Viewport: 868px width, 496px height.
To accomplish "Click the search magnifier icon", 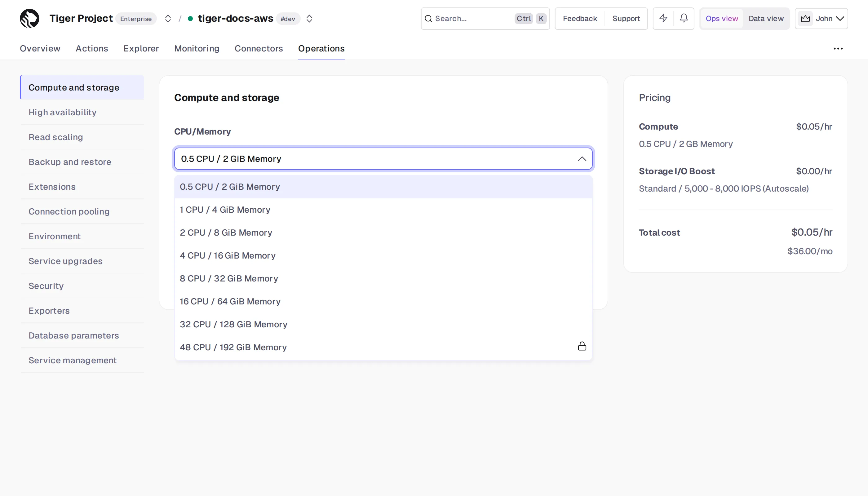I will pos(428,19).
